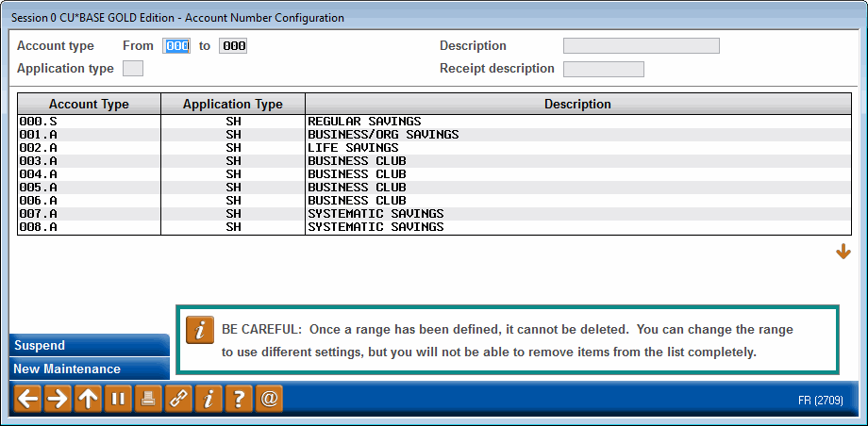Viewport: 868px width, 426px height.
Task: Click the back arrow toolbar icon
Action: 27,399
